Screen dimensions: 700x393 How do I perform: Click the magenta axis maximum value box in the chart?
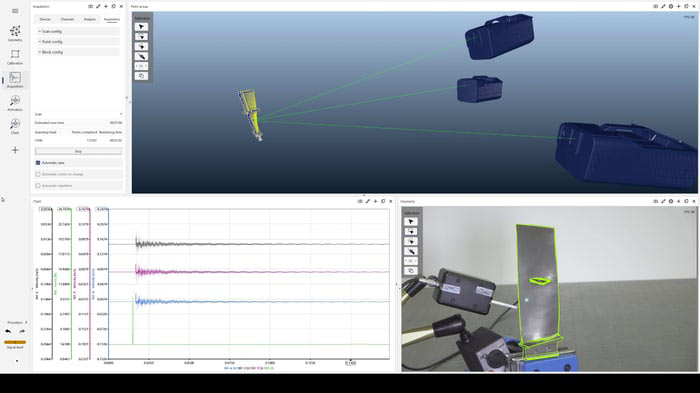pos(83,209)
